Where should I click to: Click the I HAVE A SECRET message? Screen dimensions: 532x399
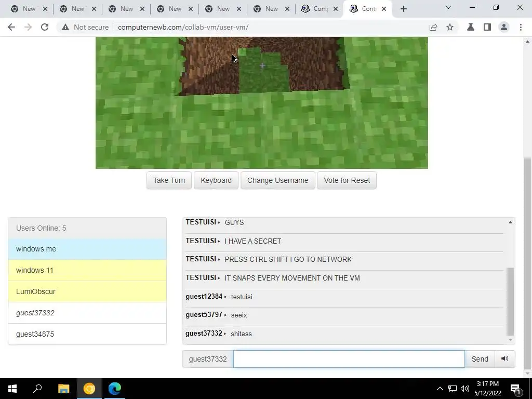[253, 241]
